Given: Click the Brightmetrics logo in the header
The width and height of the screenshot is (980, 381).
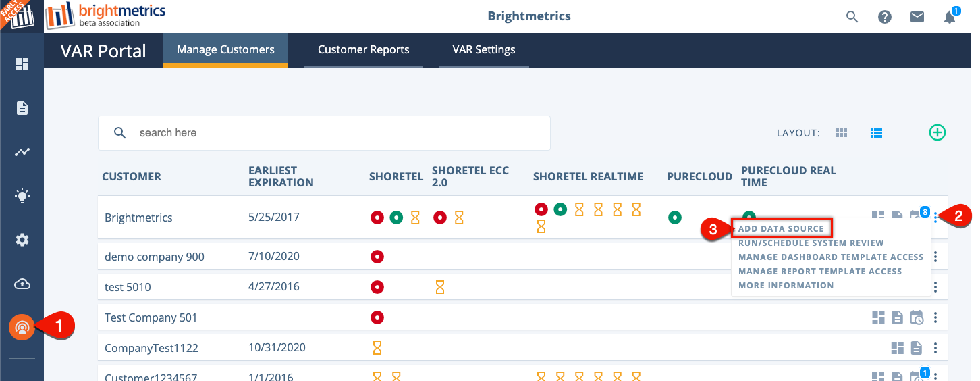Looking at the screenshot, I should [x=106, y=16].
